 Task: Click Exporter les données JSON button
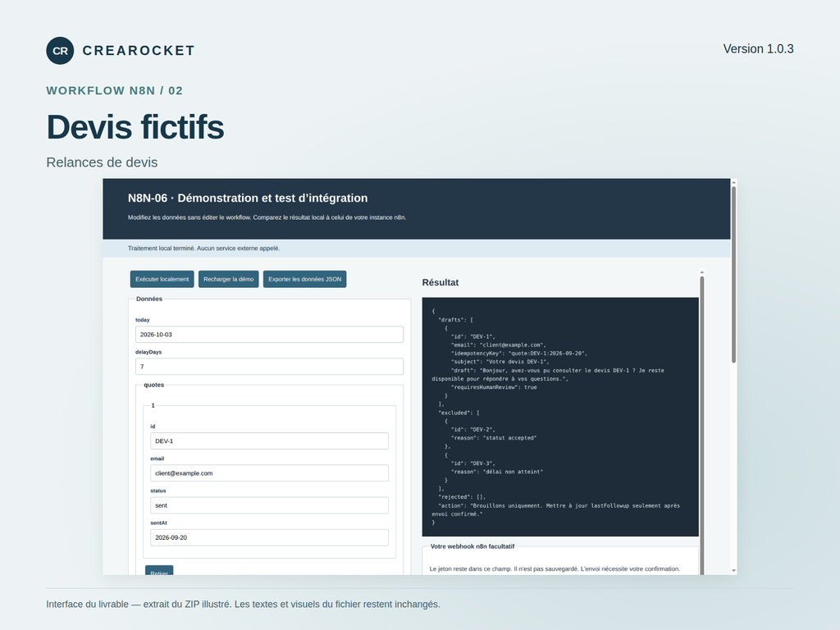(304, 279)
